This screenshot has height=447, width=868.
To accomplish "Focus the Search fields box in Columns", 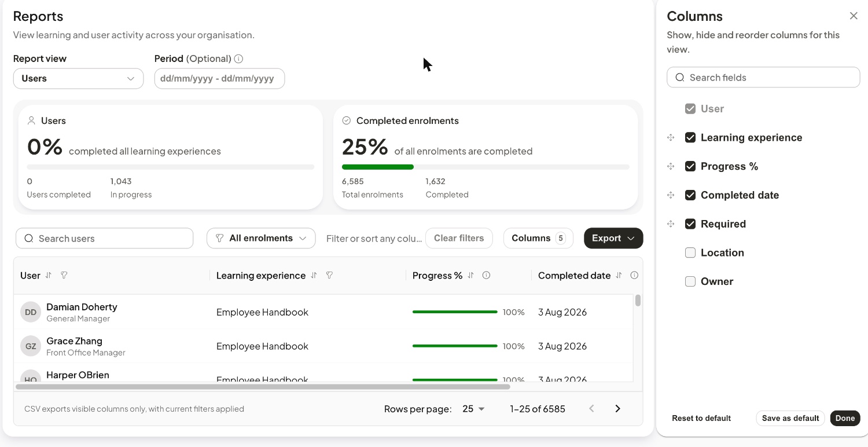I will tap(763, 78).
